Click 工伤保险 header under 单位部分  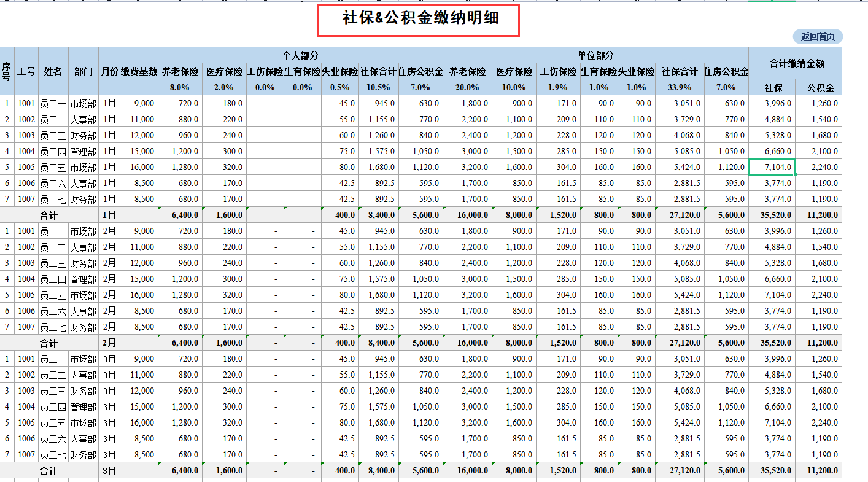[558, 71]
